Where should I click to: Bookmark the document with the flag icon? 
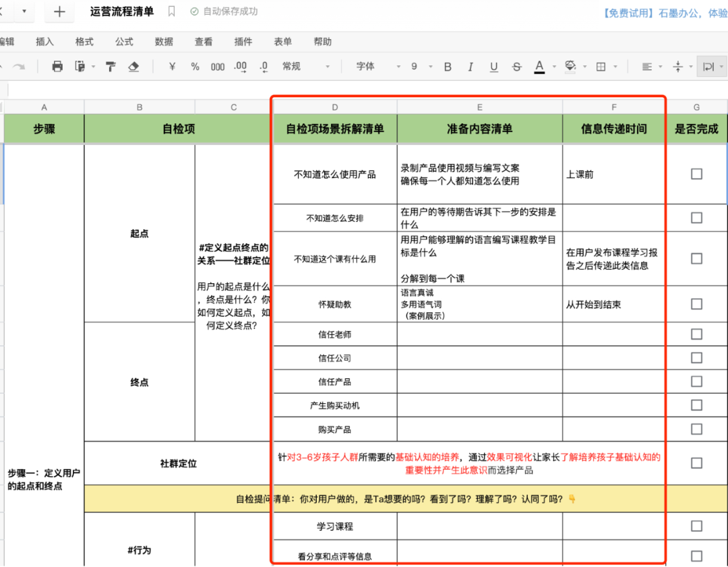(x=171, y=11)
